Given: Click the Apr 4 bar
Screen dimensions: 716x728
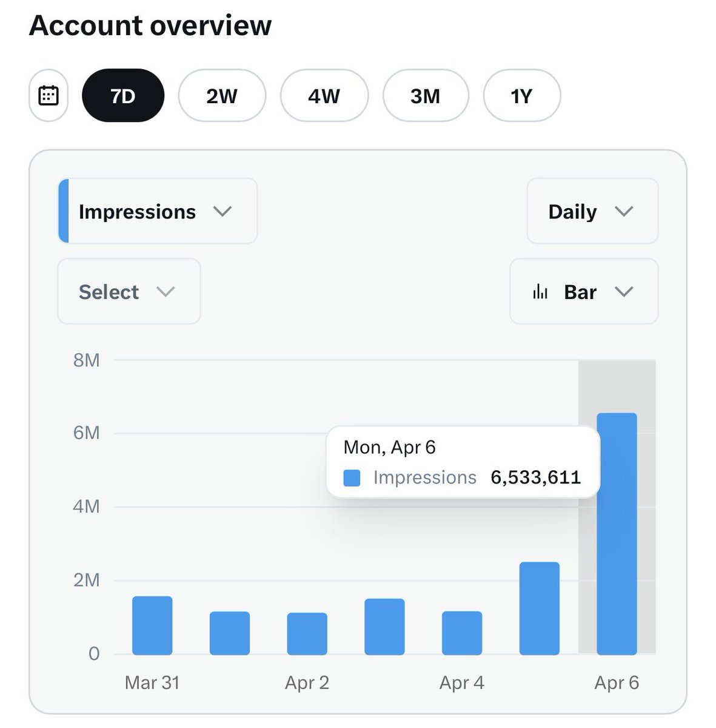Looking at the screenshot, I should pos(462,633).
